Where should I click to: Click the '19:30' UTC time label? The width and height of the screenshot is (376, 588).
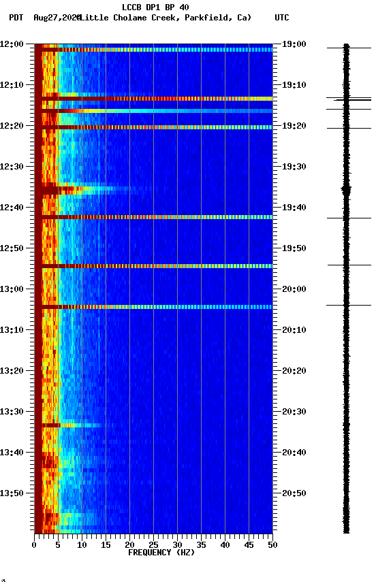pos(294,167)
